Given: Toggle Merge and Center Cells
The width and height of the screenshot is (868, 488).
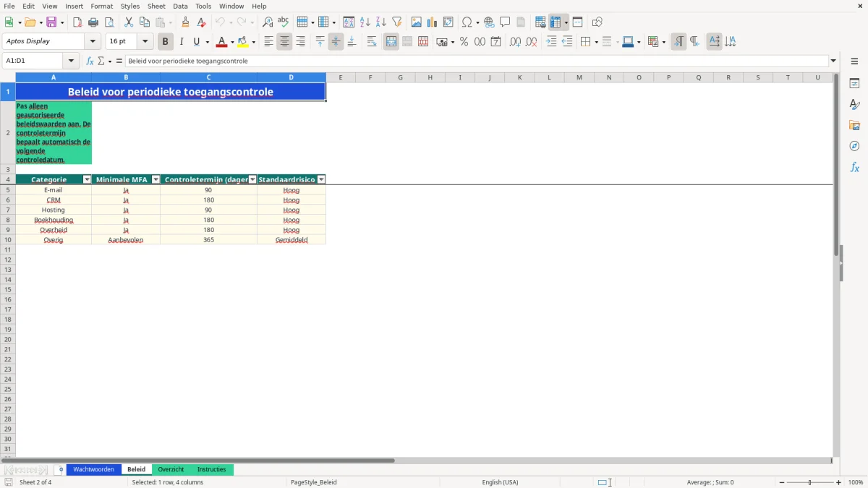Looking at the screenshot, I should point(391,42).
